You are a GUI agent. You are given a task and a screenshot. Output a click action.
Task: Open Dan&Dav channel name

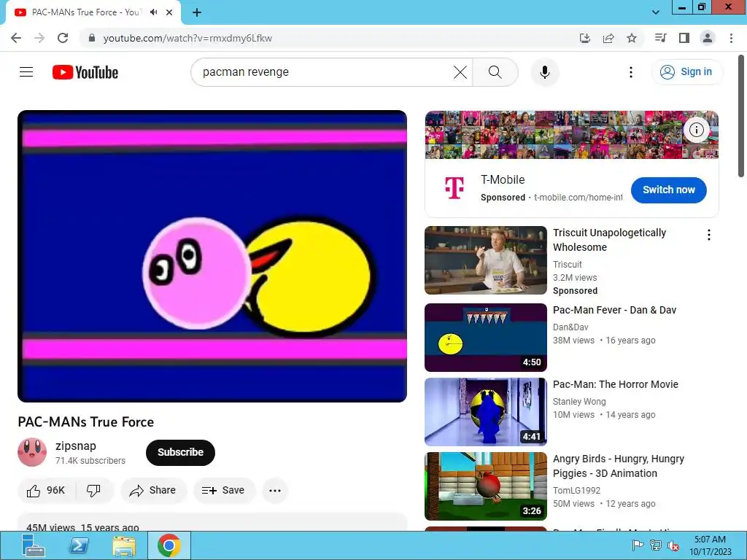570,327
